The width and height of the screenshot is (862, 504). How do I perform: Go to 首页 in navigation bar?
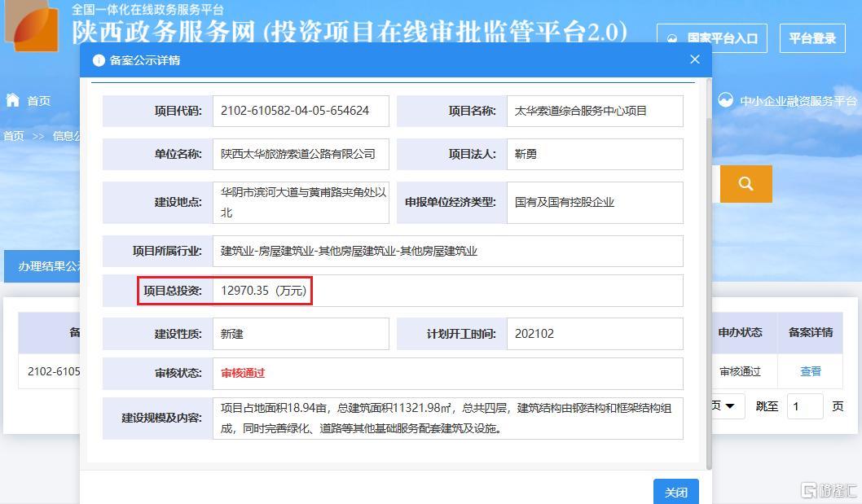pos(38,101)
